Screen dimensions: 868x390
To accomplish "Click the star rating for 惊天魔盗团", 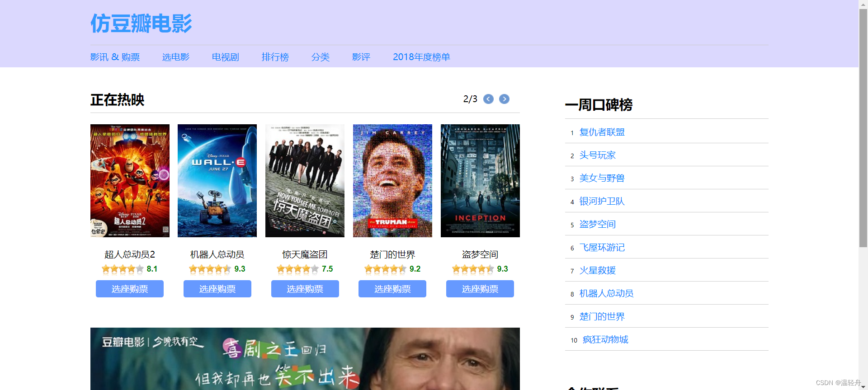I will (x=298, y=269).
